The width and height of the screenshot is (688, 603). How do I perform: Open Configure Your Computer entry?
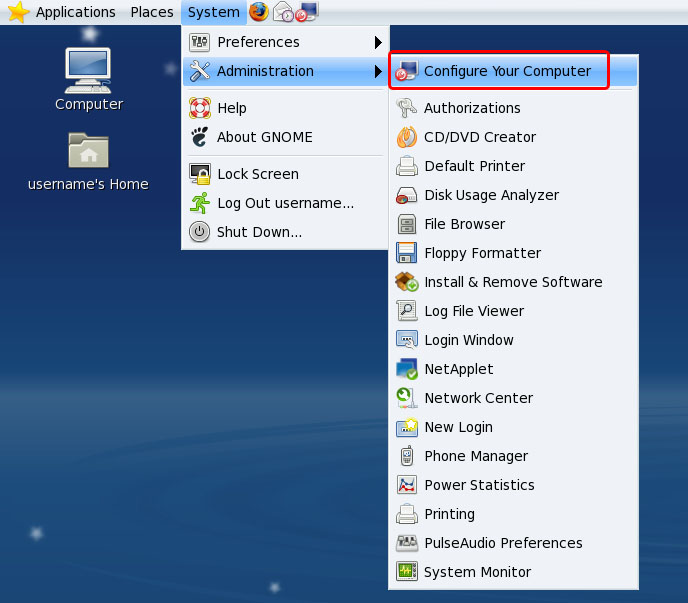click(513, 71)
